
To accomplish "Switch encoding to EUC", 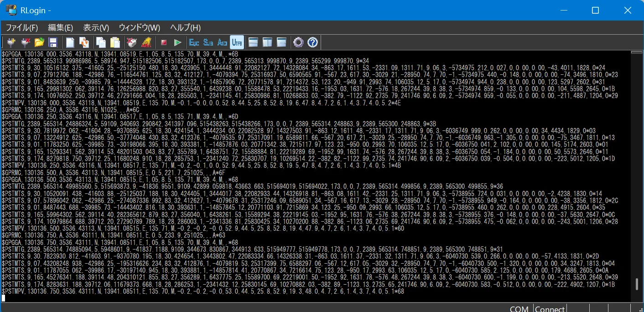I will 194,42.
